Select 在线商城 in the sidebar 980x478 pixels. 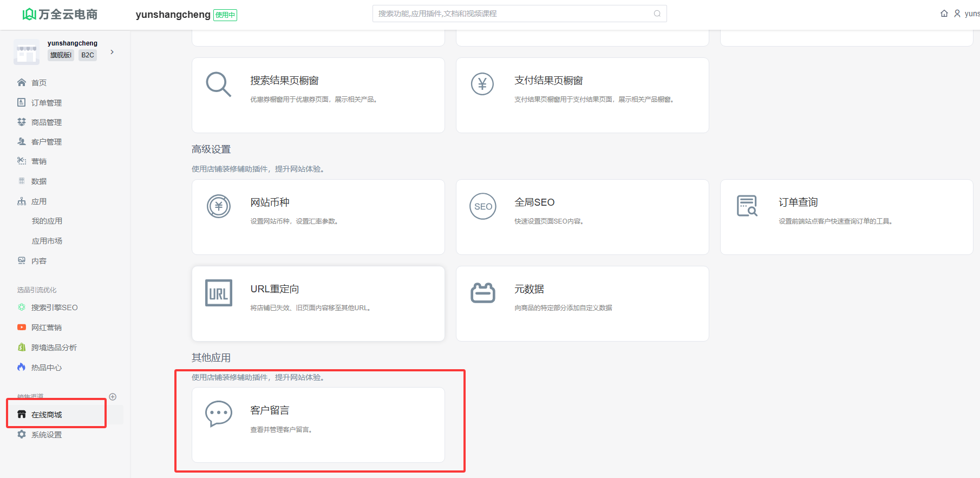[47, 415]
